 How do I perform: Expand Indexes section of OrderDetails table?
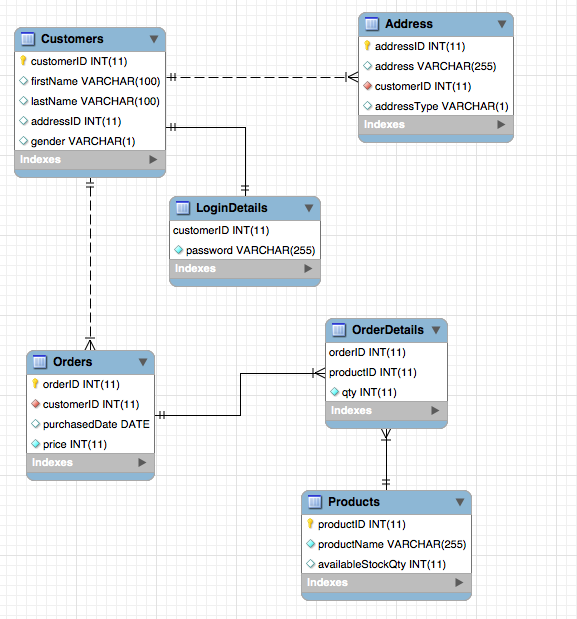pyautogui.click(x=435, y=411)
